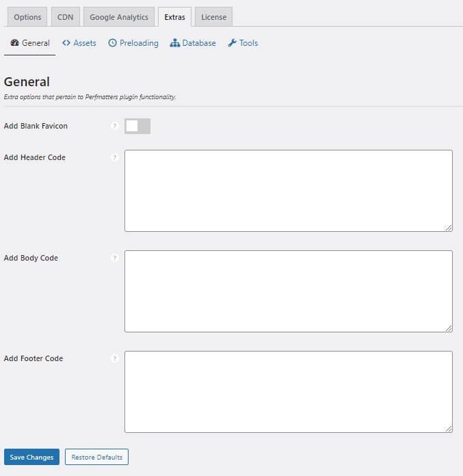Click the Add Header Code label
Viewport: 463px width, 476px height.
coord(35,157)
